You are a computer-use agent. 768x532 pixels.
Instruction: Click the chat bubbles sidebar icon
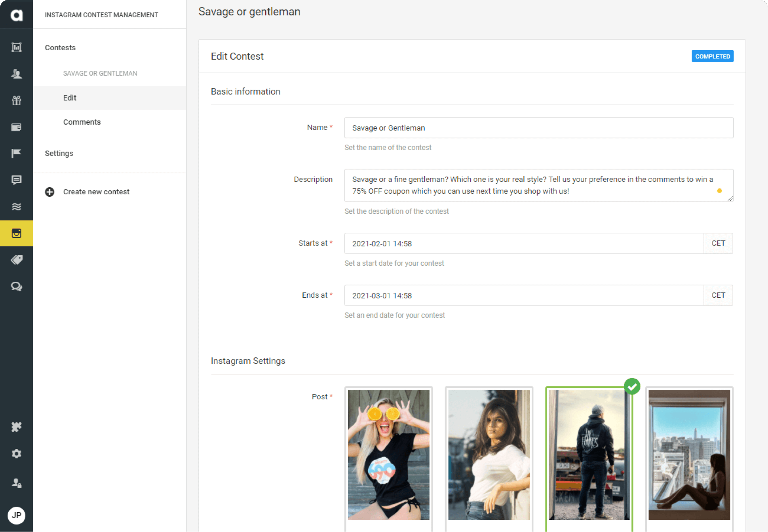(x=16, y=286)
